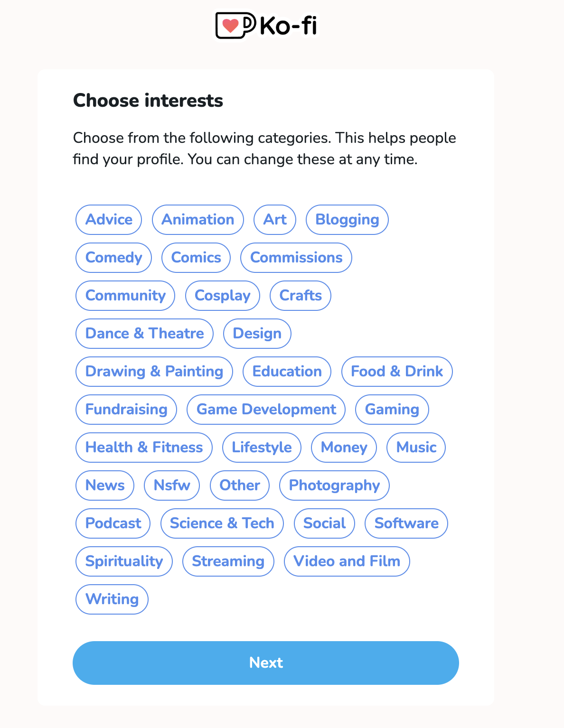This screenshot has height=728, width=564.
Task: Select the Streaming category
Action: pos(228,561)
